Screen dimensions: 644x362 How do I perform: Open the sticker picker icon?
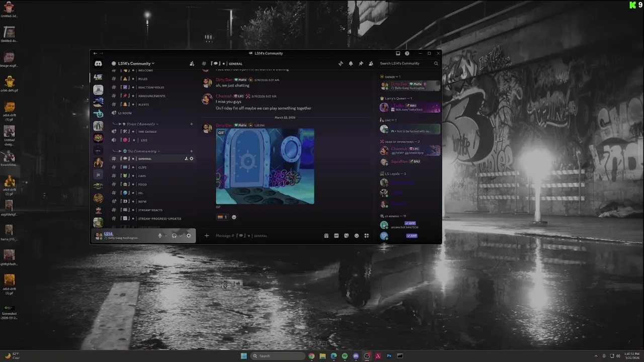346,235
